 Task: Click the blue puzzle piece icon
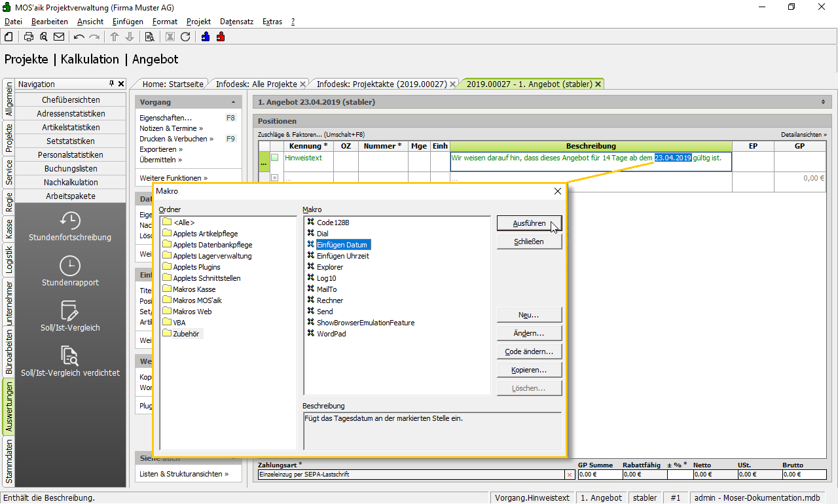coord(206,37)
